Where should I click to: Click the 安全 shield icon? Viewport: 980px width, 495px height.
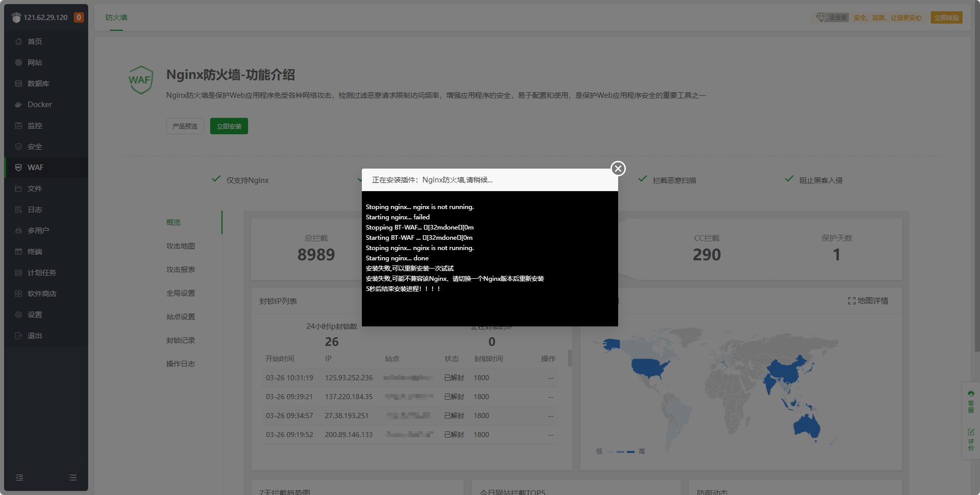coord(18,147)
